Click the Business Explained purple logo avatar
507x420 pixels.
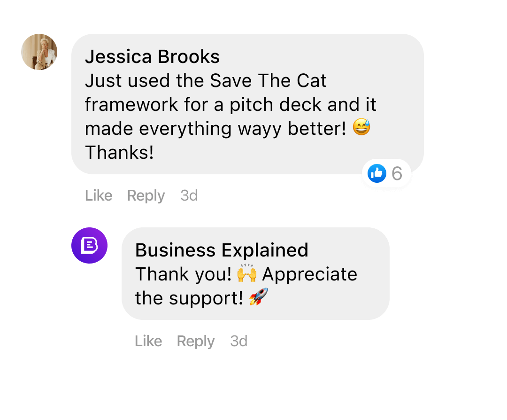(x=89, y=245)
